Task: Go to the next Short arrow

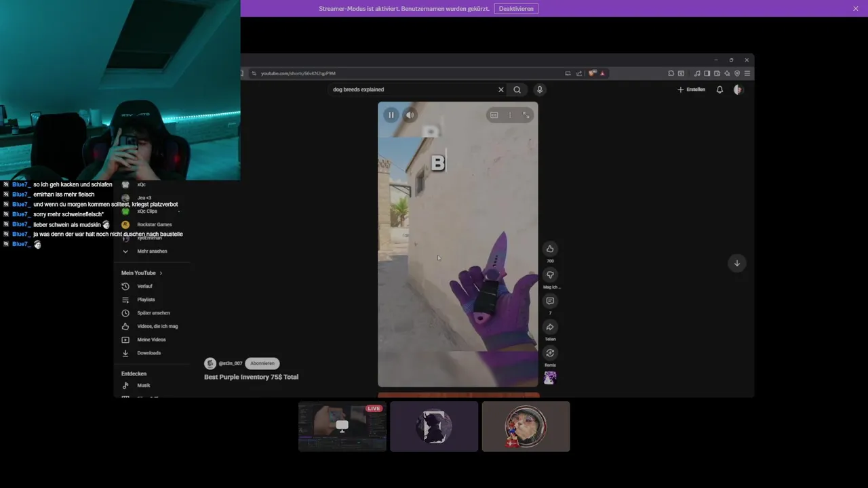Action: click(x=737, y=263)
